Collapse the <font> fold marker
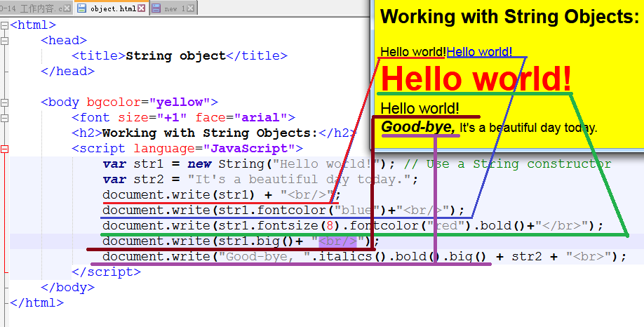Screen dimensions: 644x327 (x=4, y=118)
